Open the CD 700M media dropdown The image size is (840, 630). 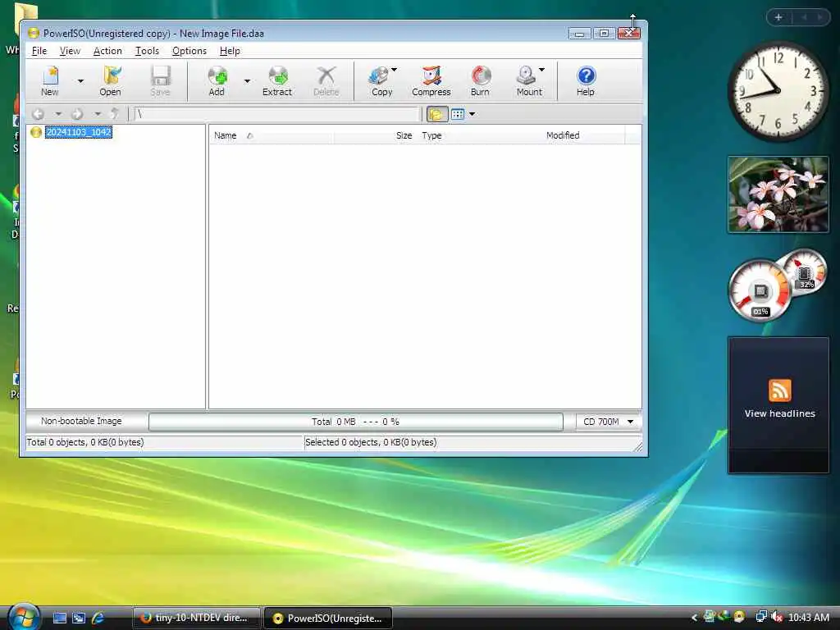click(x=608, y=422)
